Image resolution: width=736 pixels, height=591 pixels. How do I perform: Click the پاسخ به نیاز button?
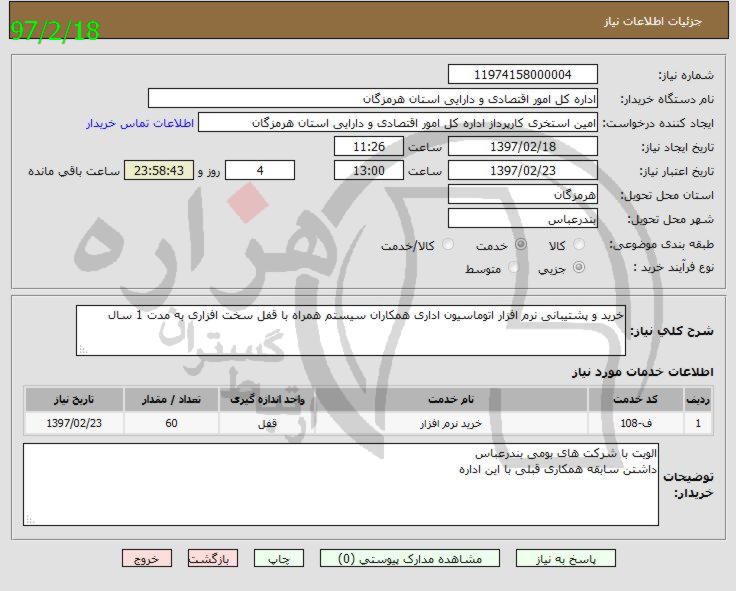[566, 559]
